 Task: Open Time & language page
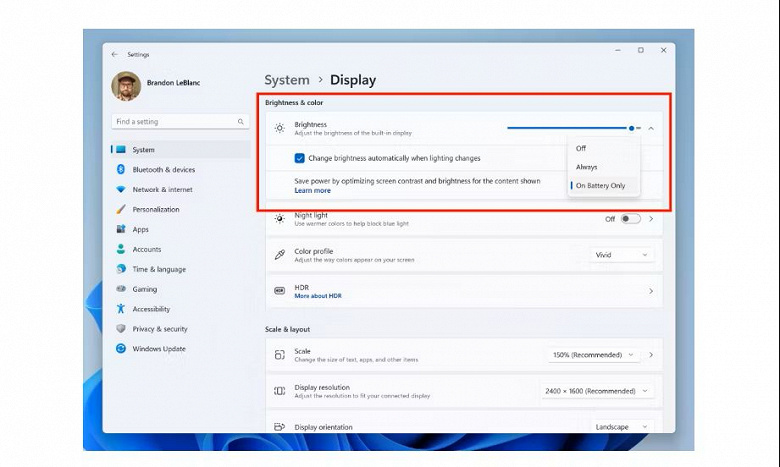(x=181, y=269)
